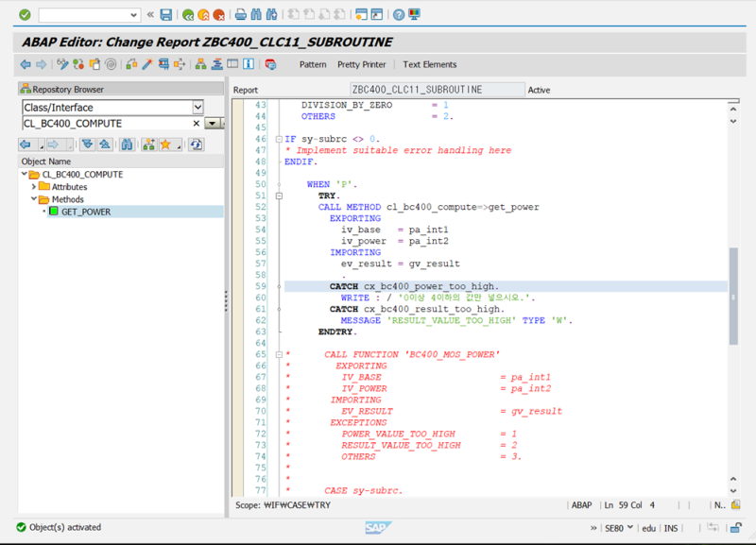The height and width of the screenshot is (545, 756).
Task: Open the Class/Interface browser dropdown
Action: coord(198,106)
